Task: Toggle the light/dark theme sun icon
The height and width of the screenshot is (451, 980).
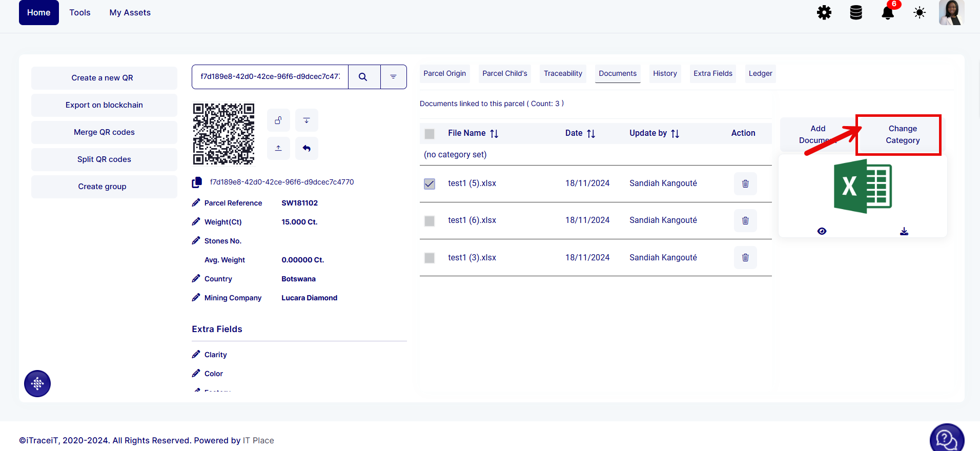Action: click(x=920, y=13)
